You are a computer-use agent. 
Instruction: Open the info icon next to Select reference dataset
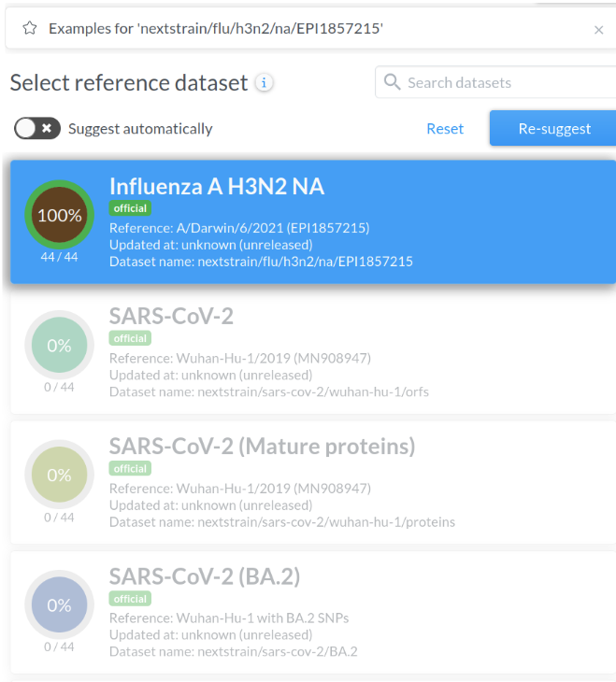coord(265,83)
